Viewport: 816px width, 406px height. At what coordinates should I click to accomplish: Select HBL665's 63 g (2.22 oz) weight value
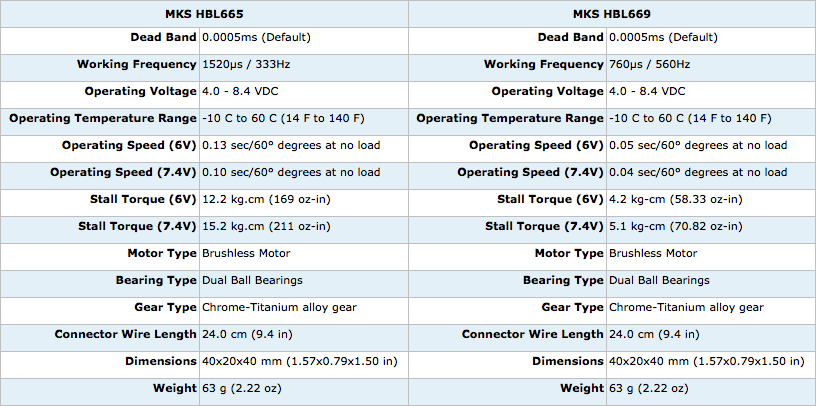[242, 388]
